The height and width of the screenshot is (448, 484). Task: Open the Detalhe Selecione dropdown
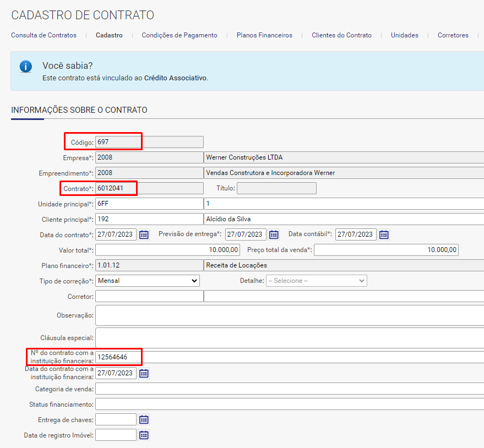tap(317, 281)
